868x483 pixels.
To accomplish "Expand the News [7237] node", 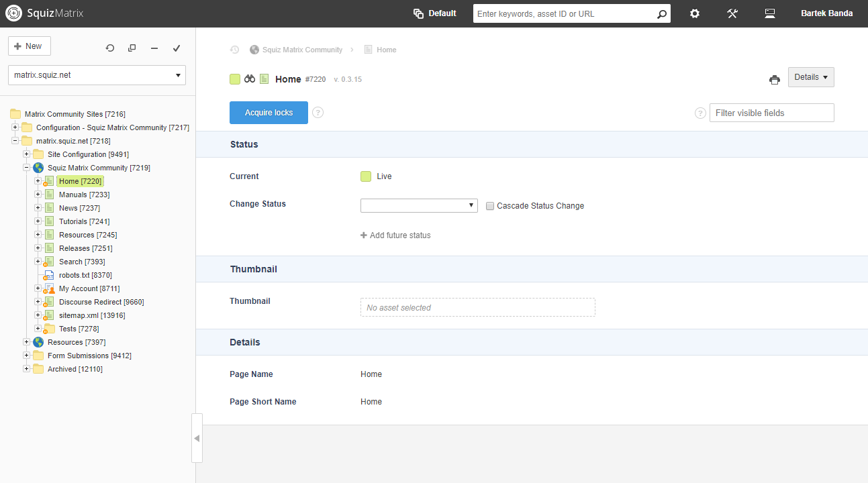I will pyautogui.click(x=38, y=208).
